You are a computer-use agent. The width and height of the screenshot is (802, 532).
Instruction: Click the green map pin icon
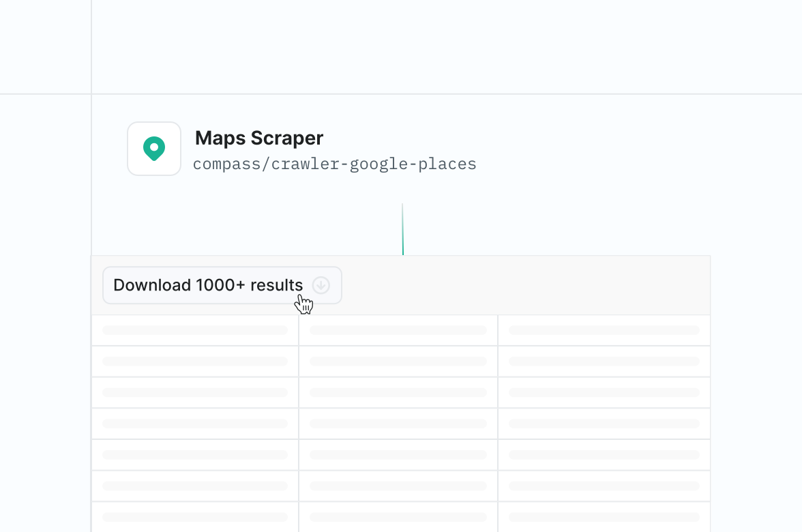tap(154, 149)
